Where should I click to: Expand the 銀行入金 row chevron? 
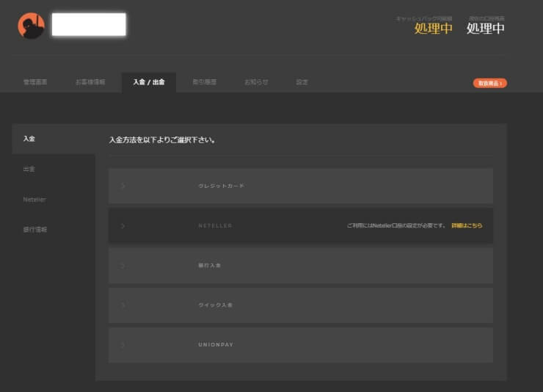pyautogui.click(x=123, y=266)
